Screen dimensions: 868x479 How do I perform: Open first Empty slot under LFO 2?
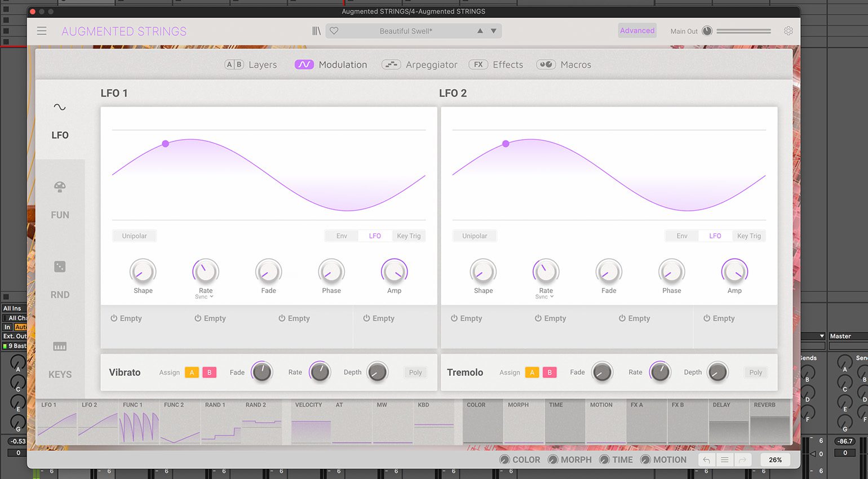coord(466,318)
